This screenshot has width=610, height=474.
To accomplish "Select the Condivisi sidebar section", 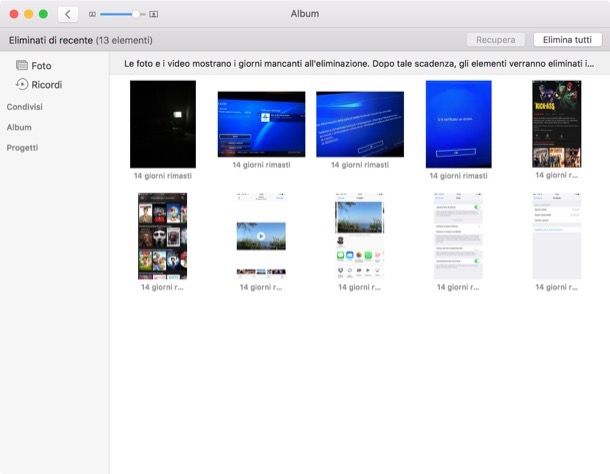I will coord(25,107).
